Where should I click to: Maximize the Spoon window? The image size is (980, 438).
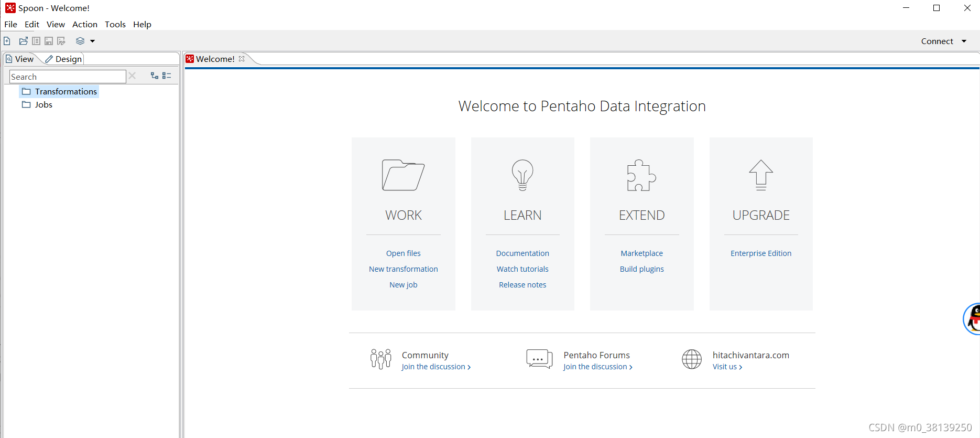[937, 8]
